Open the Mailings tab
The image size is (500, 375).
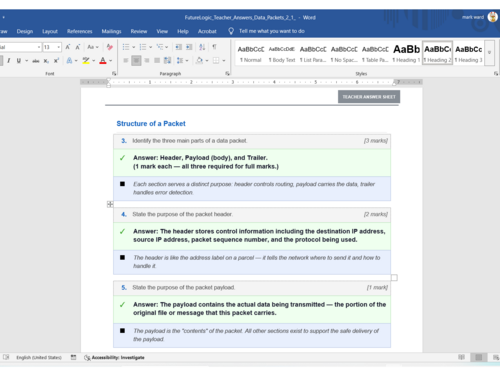[111, 31]
